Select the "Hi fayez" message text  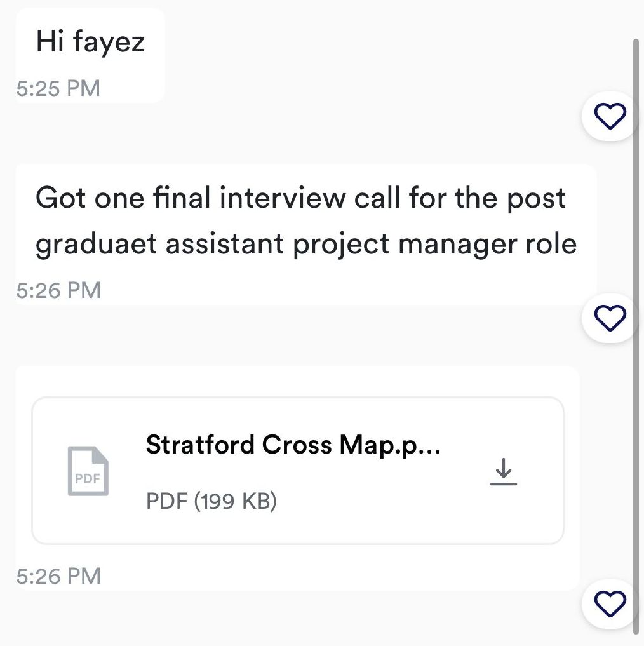90,42
